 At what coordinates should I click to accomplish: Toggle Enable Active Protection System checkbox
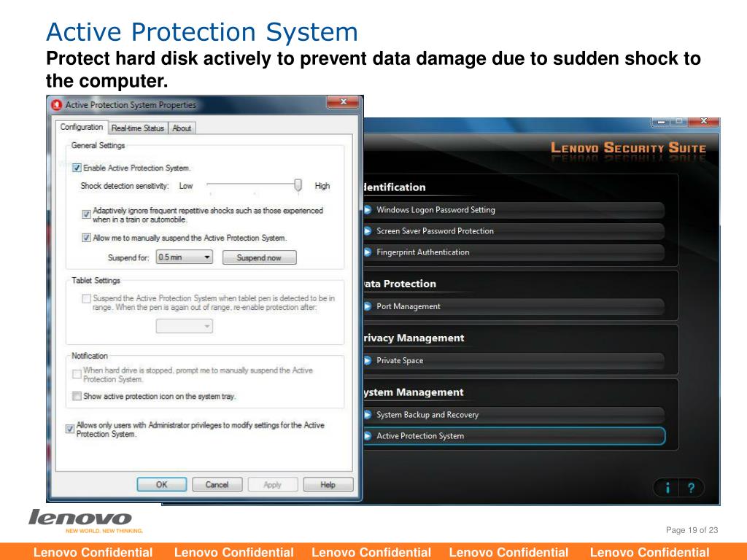(77, 168)
